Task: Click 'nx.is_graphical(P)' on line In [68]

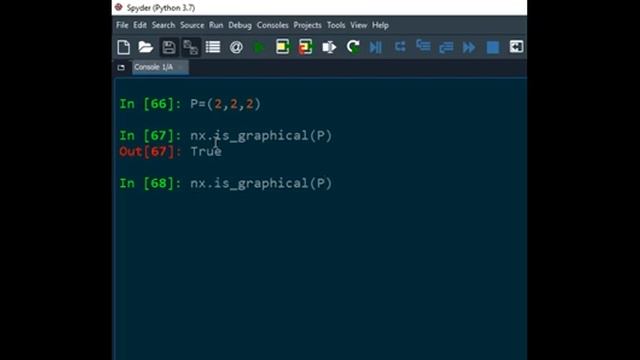Action: [261, 183]
